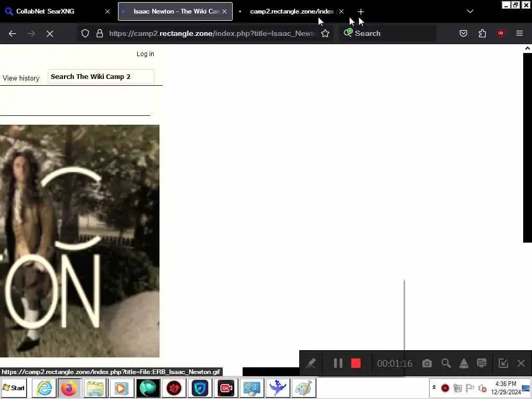Open the control panel taskbar icon
532x399 pixels.
pos(252,388)
